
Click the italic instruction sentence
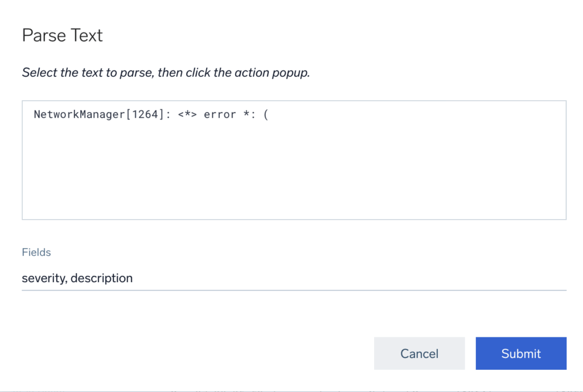166,73
